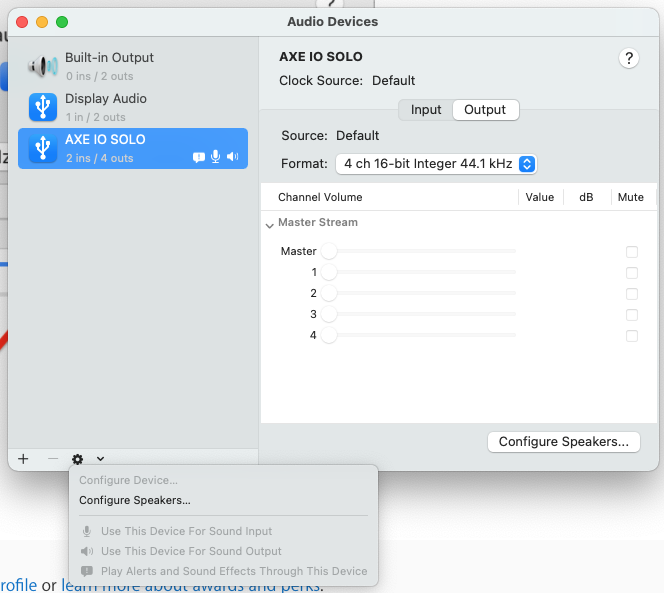
Task: Click the speaker output indicator on AXE IO SOLO
Action: 232,157
